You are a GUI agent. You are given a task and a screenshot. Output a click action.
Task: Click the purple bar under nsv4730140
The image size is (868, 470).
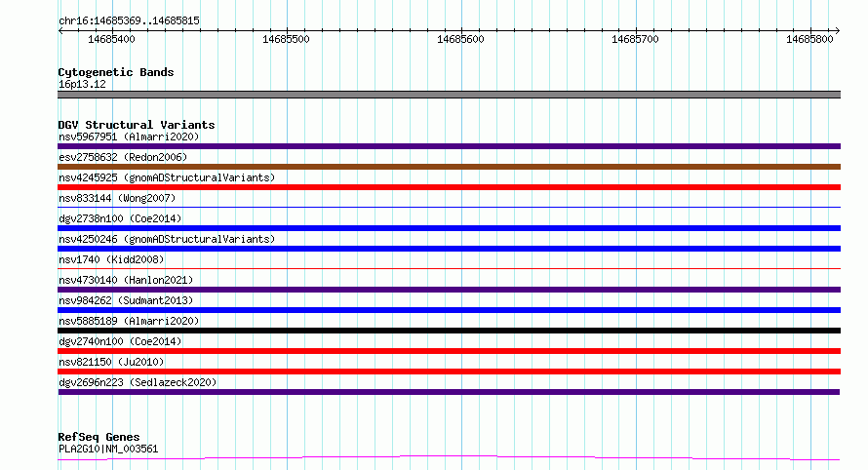[x=449, y=290]
